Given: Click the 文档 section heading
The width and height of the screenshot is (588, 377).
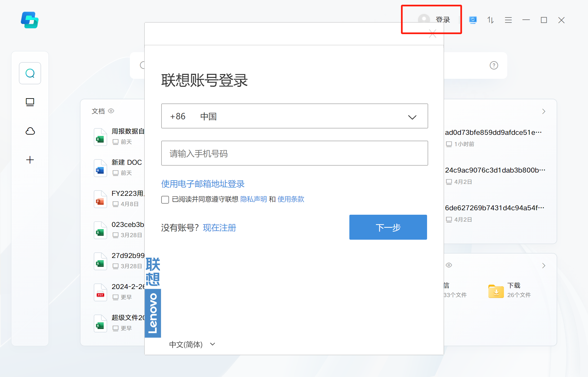Looking at the screenshot, I should pyautogui.click(x=98, y=111).
